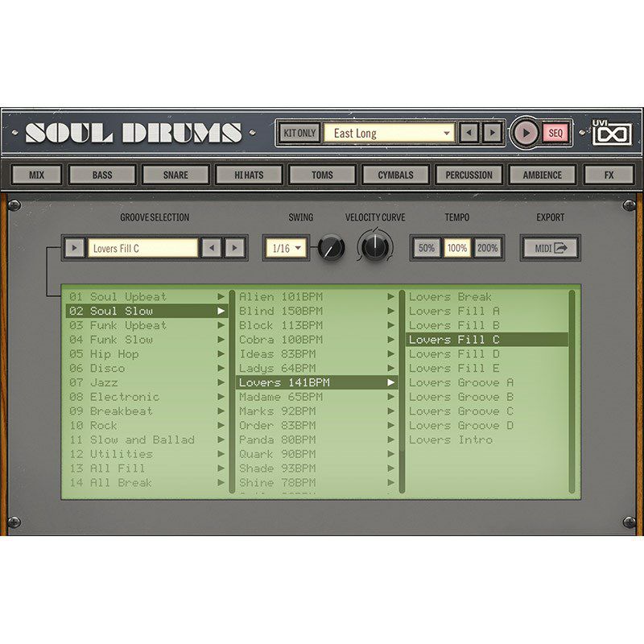This screenshot has width=644, height=644.
Task: Expand Blind 150BPM arrow
Action: click(x=390, y=311)
